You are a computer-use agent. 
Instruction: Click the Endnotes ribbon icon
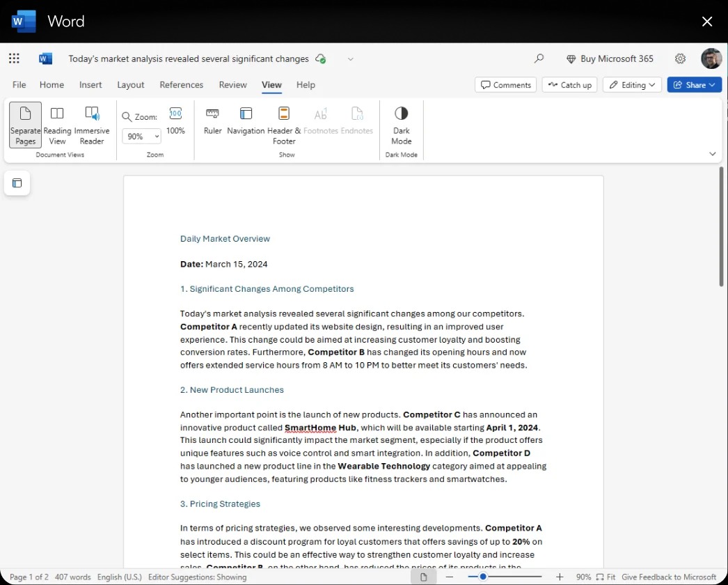(356, 120)
